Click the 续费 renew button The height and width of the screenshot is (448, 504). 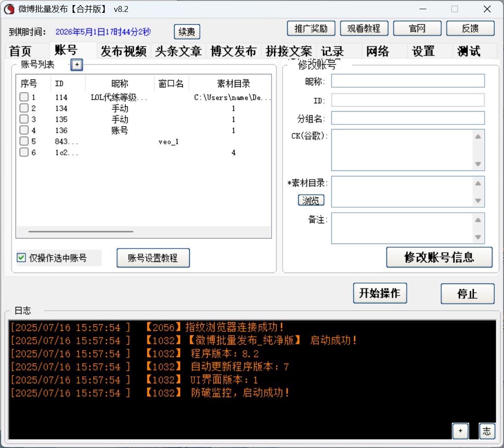187,32
